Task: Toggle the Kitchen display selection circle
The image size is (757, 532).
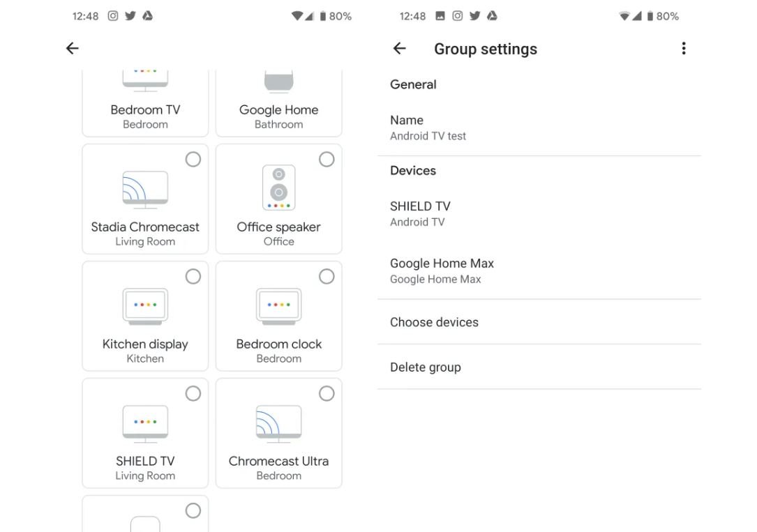Action: click(x=193, y=277)
